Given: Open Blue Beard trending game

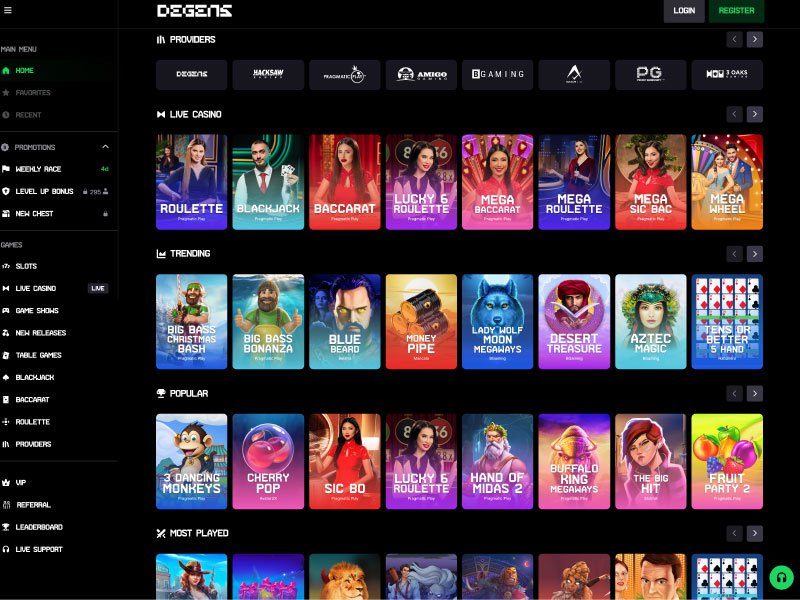Looking at the screenshot, I should pyautogui.click(x=344, y=321).
